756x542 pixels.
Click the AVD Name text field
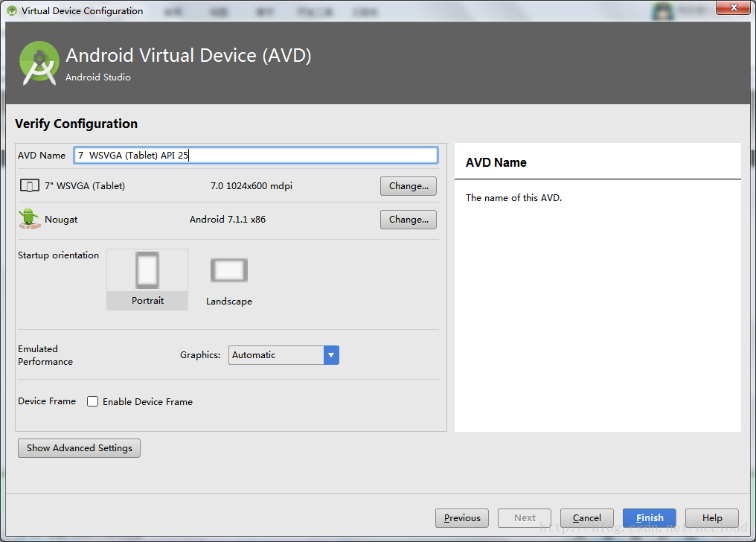[255, 156]
